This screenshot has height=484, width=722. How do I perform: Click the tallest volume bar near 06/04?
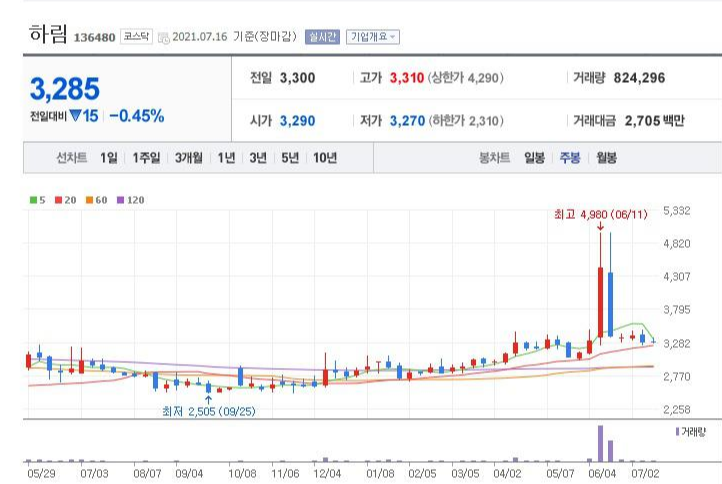600,443
